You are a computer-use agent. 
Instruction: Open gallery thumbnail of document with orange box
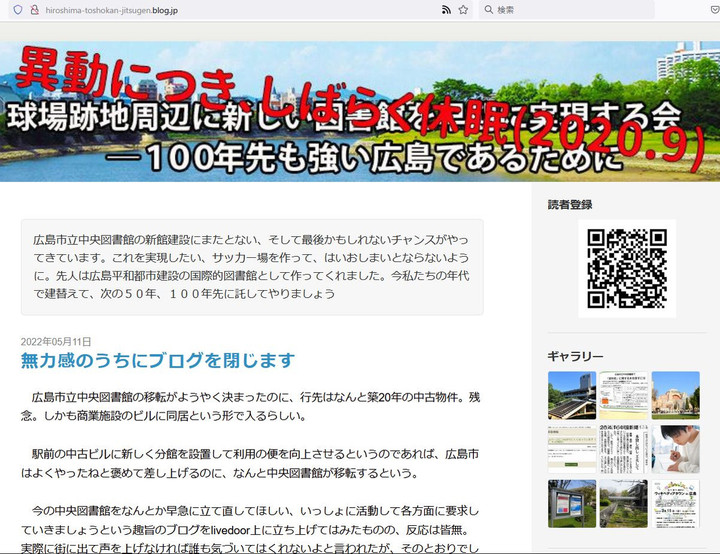(x=623, y=395)
